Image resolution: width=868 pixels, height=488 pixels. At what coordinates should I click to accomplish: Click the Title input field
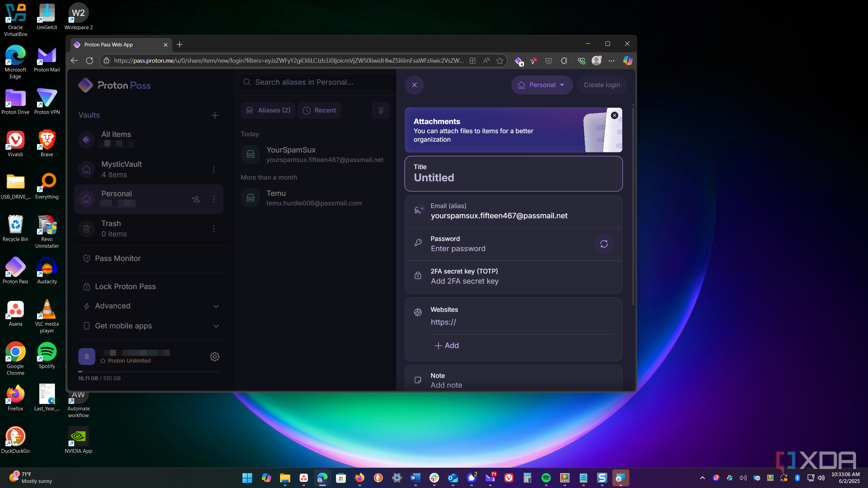[513, 174]
